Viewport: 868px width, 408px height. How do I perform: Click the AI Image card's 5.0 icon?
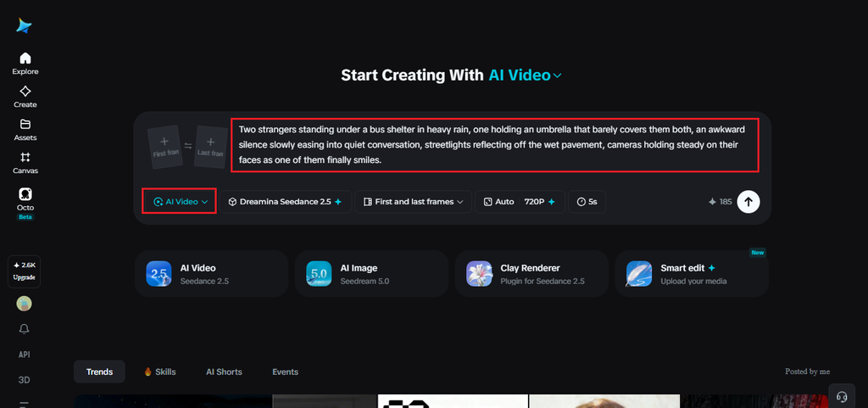(319, 273)
